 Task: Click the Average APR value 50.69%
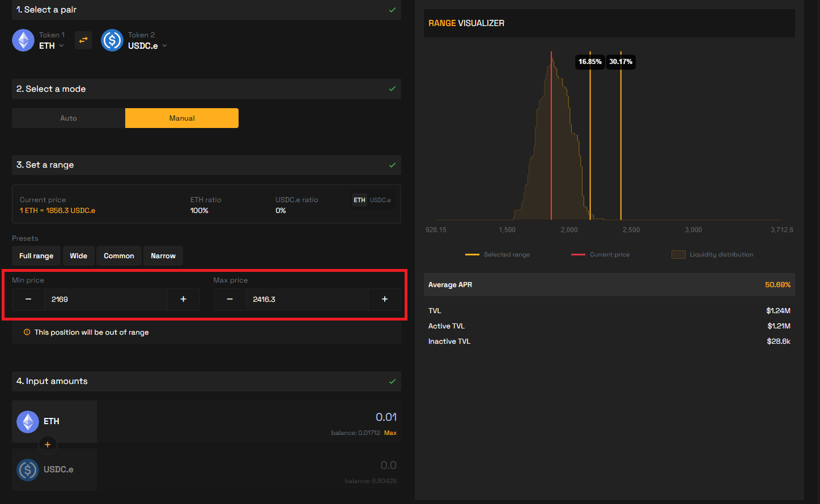(x=777, y=285)
